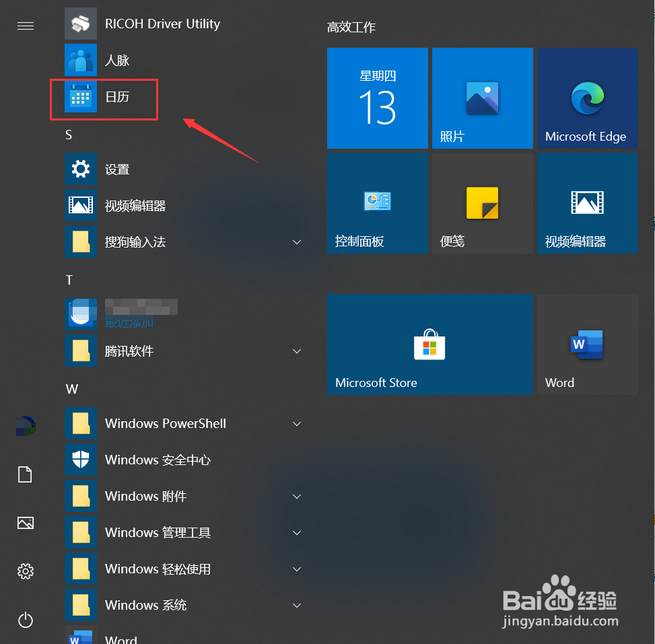Open 设置 gear icon in app list
This screenshot has width=655, height=644.
pyautogui.click(x=81, y=169)
